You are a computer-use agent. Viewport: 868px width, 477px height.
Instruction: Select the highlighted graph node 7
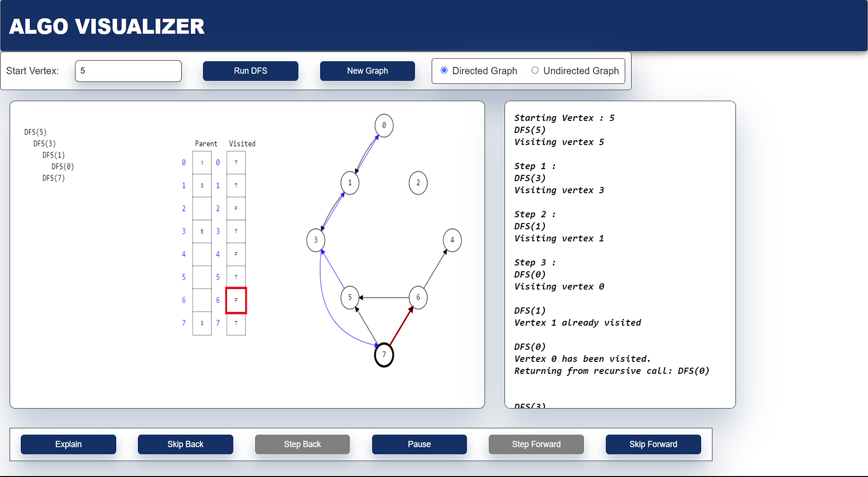(384, 355)
